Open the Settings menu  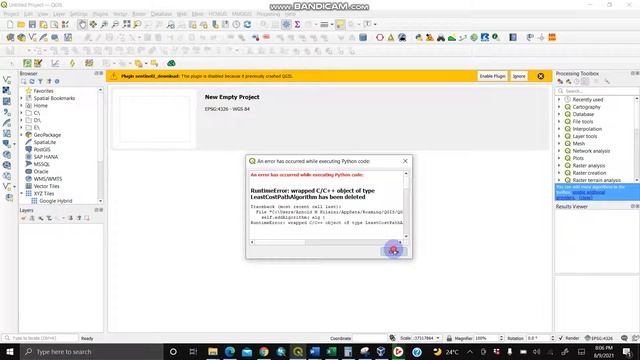click(x=78, y=14)
